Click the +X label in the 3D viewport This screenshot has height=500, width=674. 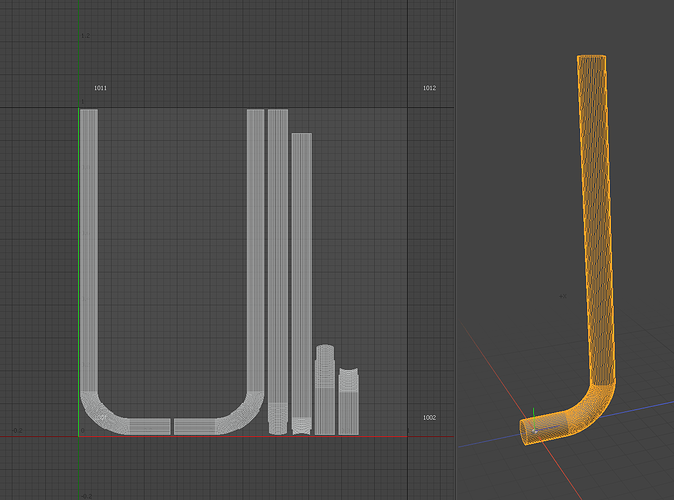[x=563, y=296]
